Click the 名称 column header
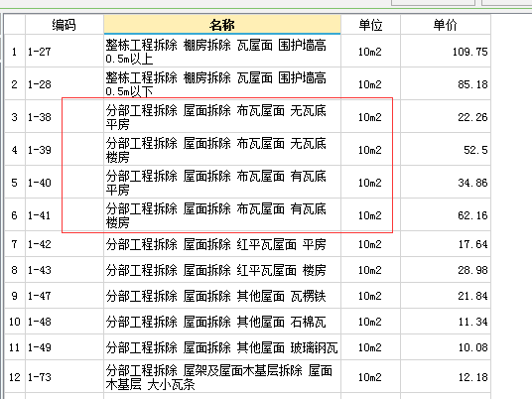The height and width of the screenshot is (399, 532). tap(222, 25)
